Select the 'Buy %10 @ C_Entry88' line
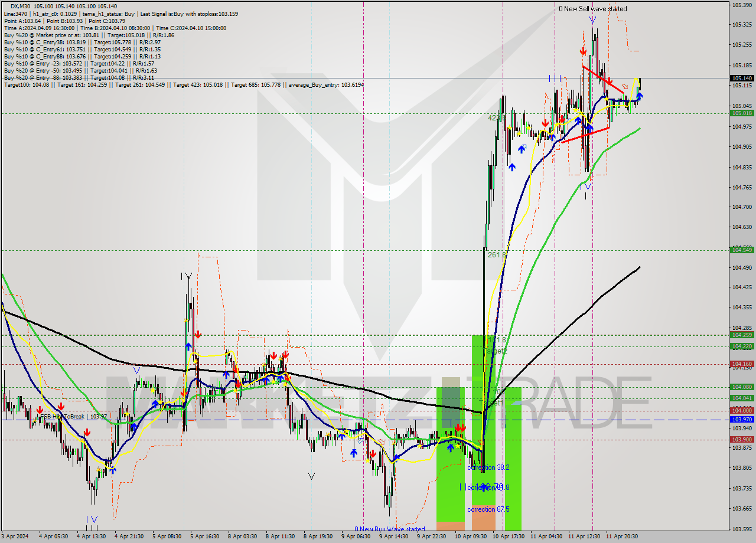This screenshot has height=543, width=756. click(x=82, y=56)
